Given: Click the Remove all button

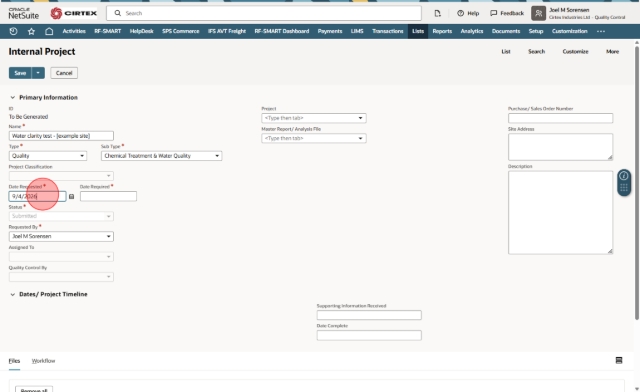Looking at the screenshot, I should pos(34,390).
